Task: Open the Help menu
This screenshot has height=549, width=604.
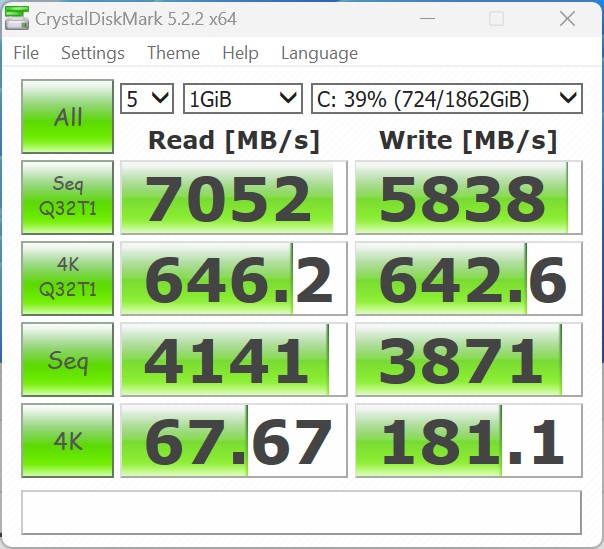Action: pos(240,53)
